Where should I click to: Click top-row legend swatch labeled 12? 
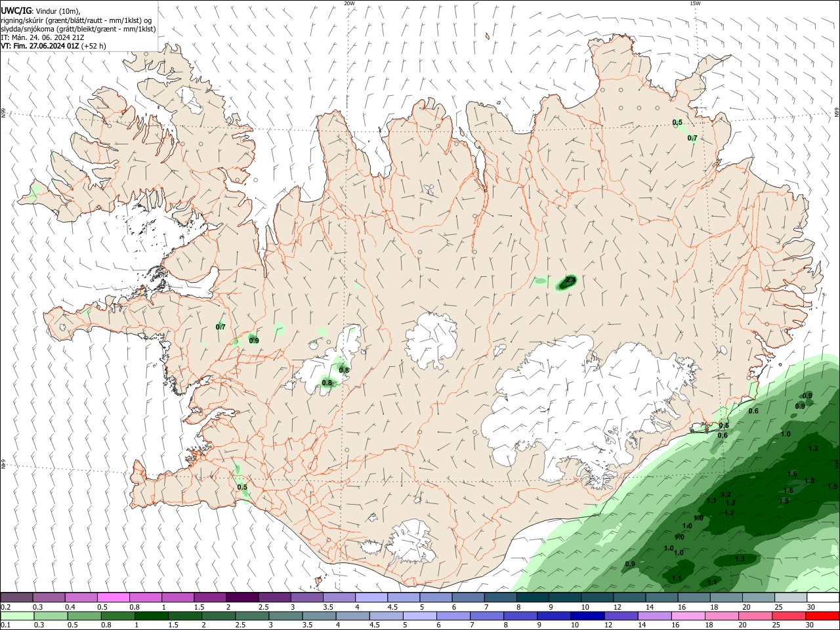tap(630, 597)
